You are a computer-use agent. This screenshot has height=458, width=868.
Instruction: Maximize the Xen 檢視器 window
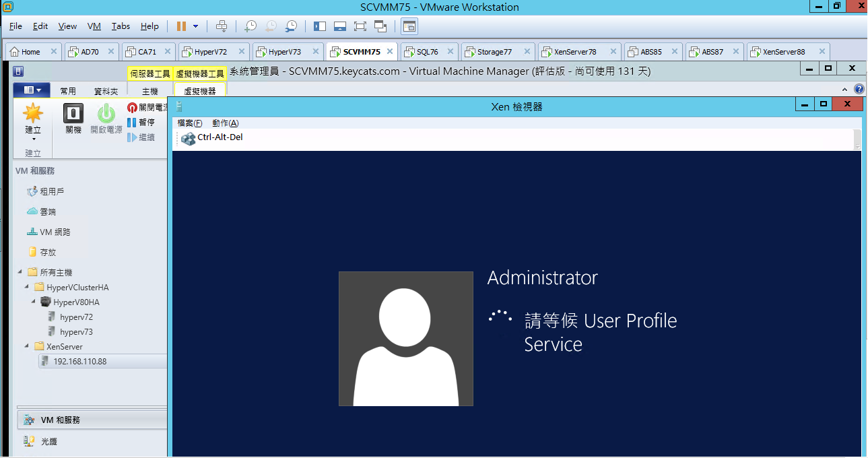pyautogui.click(x=823, y=104)
